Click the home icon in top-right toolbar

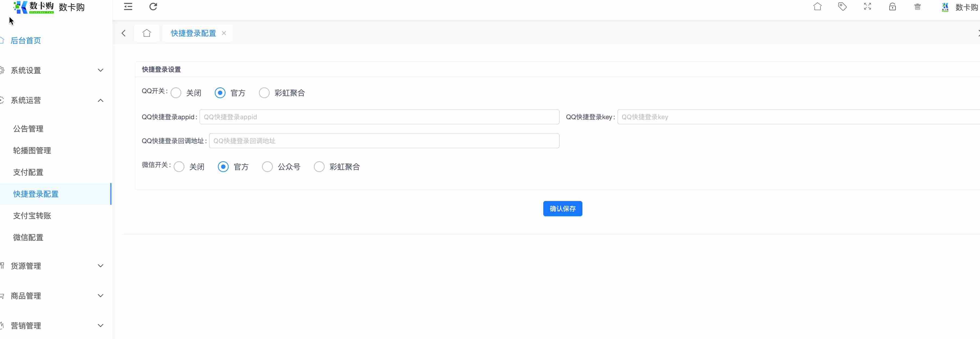[x=817, y=7]
